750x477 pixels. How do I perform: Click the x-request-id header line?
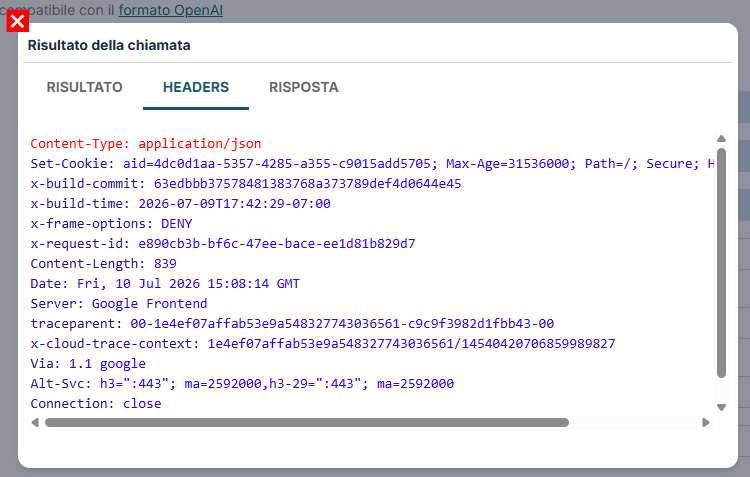223,244
